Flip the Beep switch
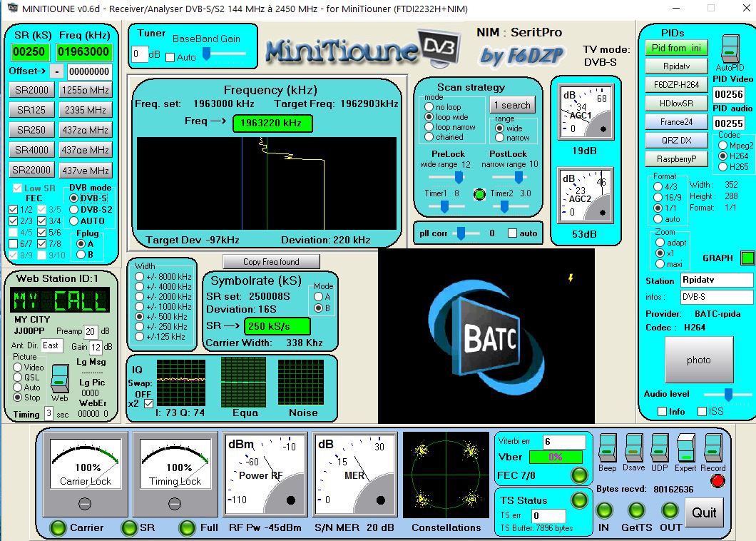The height and width of the screenshot is (541, 756). (607, 449)
